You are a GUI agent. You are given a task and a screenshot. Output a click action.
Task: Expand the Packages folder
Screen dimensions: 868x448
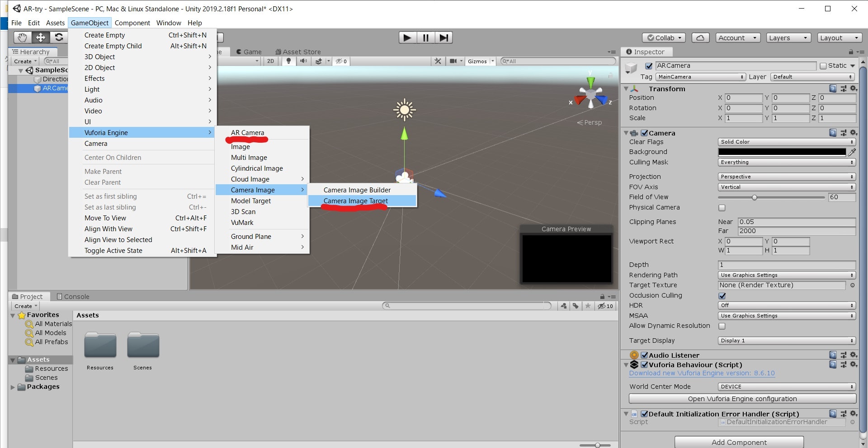[13, 387]
